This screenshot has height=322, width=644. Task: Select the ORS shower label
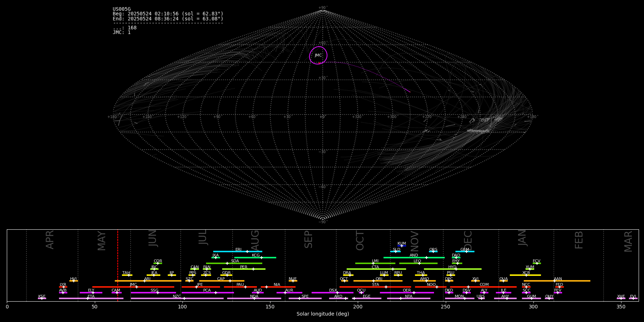click(x=433, y=250)
